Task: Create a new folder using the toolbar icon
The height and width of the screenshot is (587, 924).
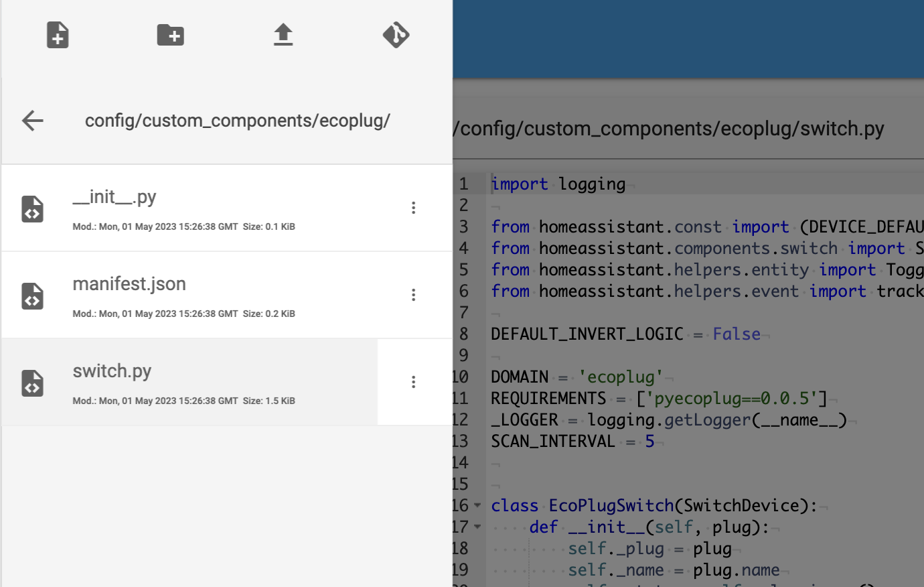Action: click(170, 35)
